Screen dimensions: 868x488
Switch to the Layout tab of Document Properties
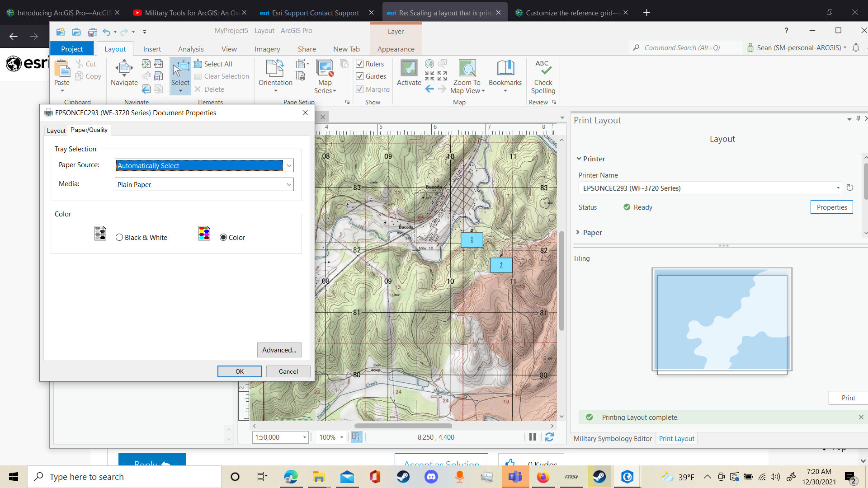56,130
